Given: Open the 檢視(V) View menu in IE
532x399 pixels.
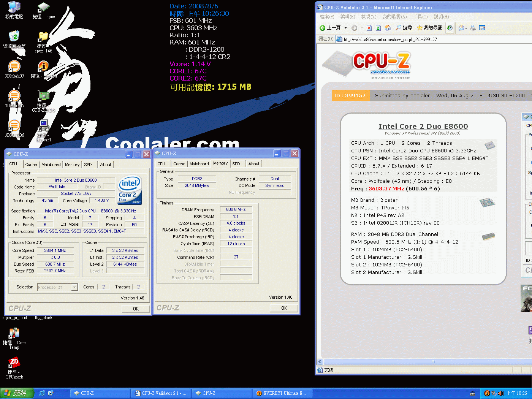Looking at the screenshot, I should [x=368, y=17].
